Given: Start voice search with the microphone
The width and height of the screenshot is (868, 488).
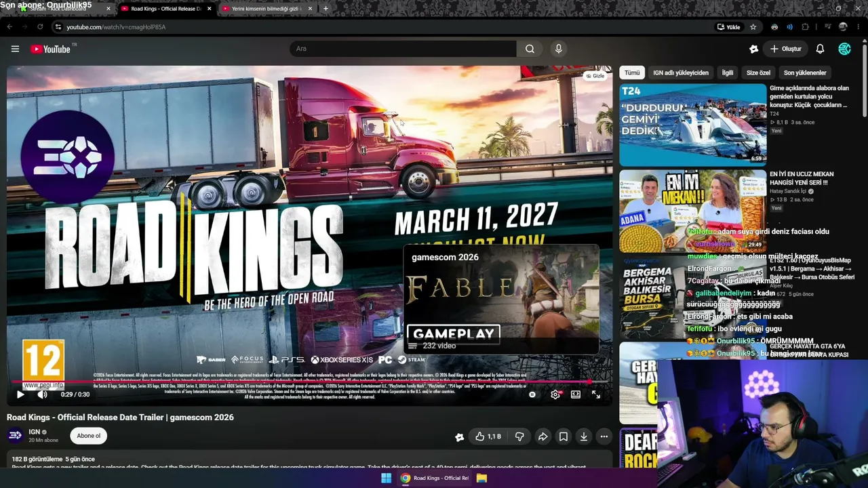Looking at the screenshot, I should click(x=559, y=49).
